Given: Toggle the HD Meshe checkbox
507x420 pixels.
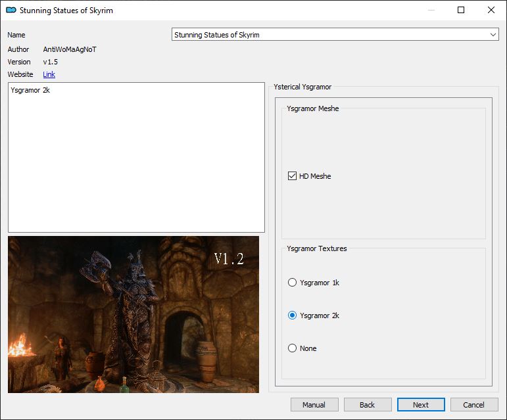Looking at the screenshot, I should [x=292, y=176].
